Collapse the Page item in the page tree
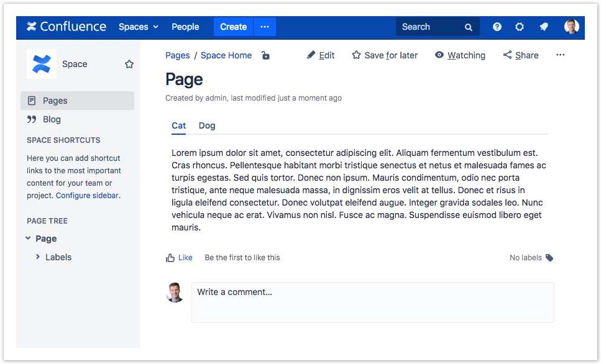Viewport: 601px width, 364px height. [27, 238]
